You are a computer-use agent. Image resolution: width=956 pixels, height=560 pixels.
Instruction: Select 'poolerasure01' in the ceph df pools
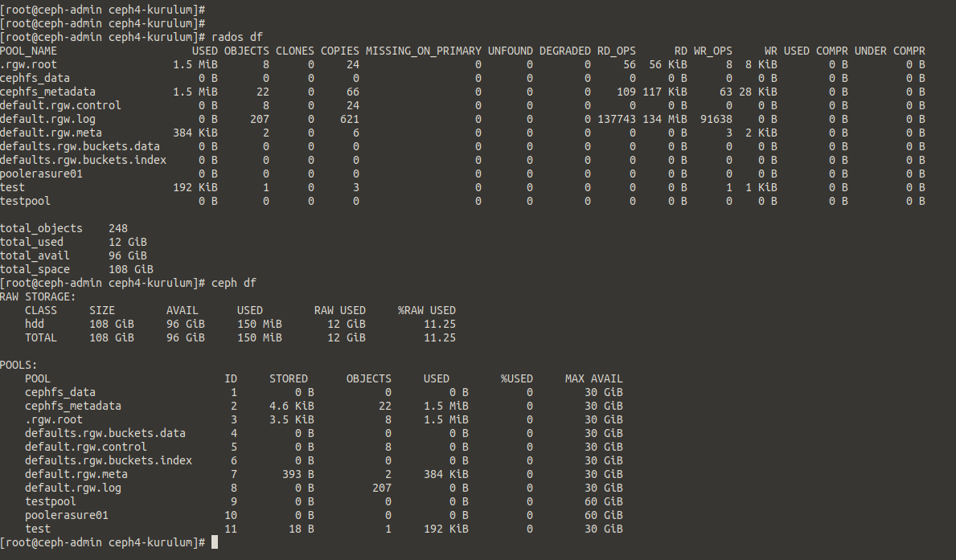[67, 515]
